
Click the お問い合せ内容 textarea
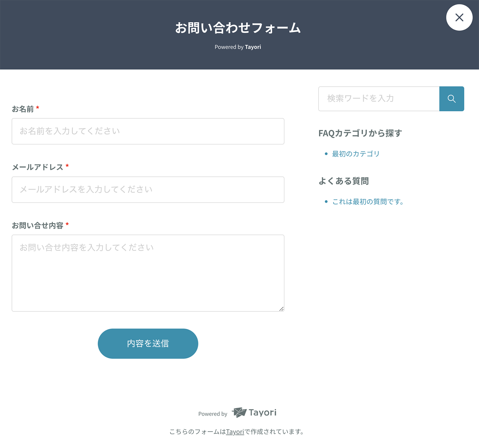coord(148,273)
